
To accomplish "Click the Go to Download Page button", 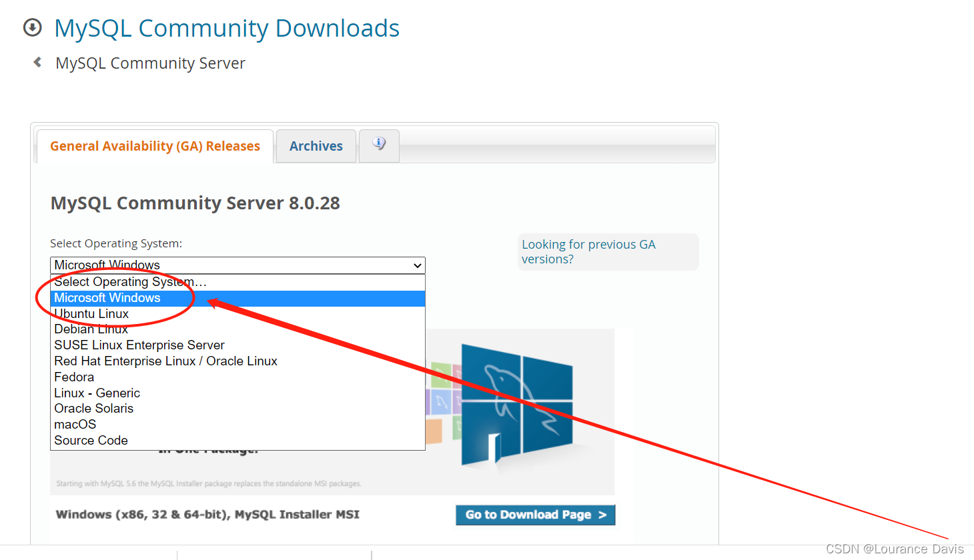I will click(x=536, y=515).
